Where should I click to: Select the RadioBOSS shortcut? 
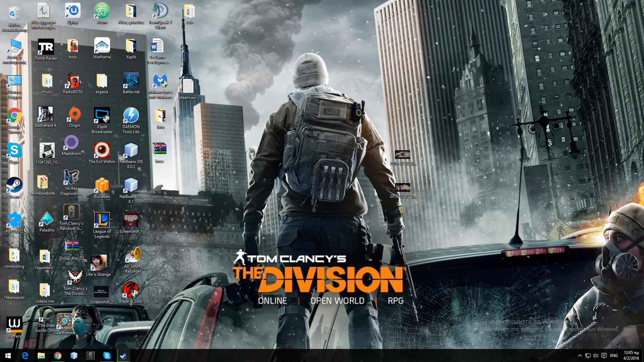point(73,84)
